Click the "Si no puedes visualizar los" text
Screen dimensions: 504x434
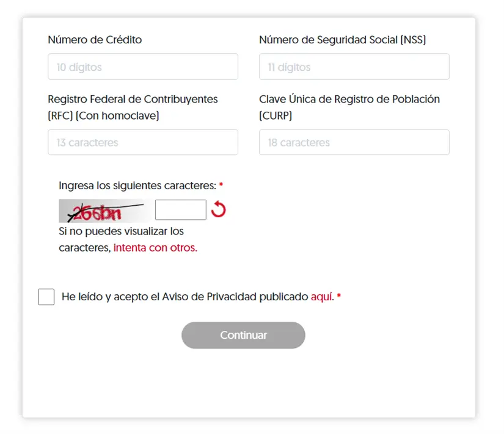click(x=121, y=231)
